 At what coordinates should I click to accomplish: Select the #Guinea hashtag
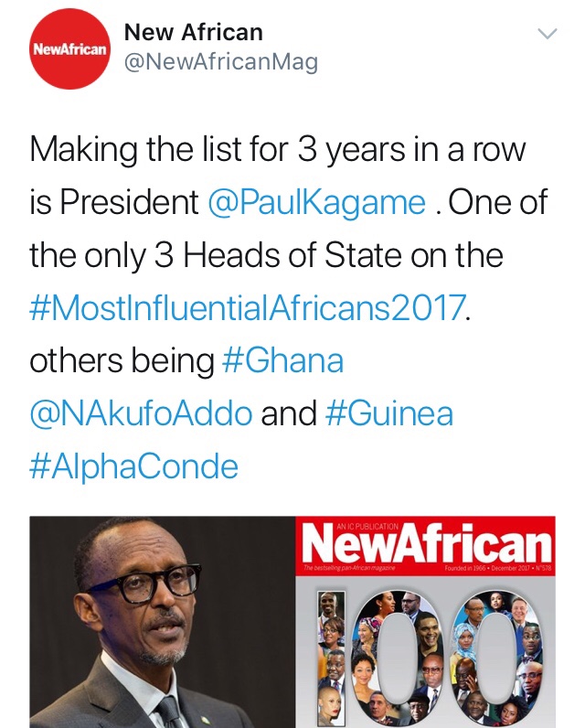388,414
